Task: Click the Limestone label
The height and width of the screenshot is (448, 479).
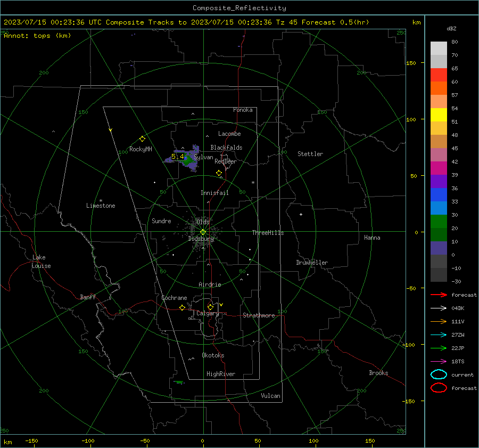Action: (101, 206)
